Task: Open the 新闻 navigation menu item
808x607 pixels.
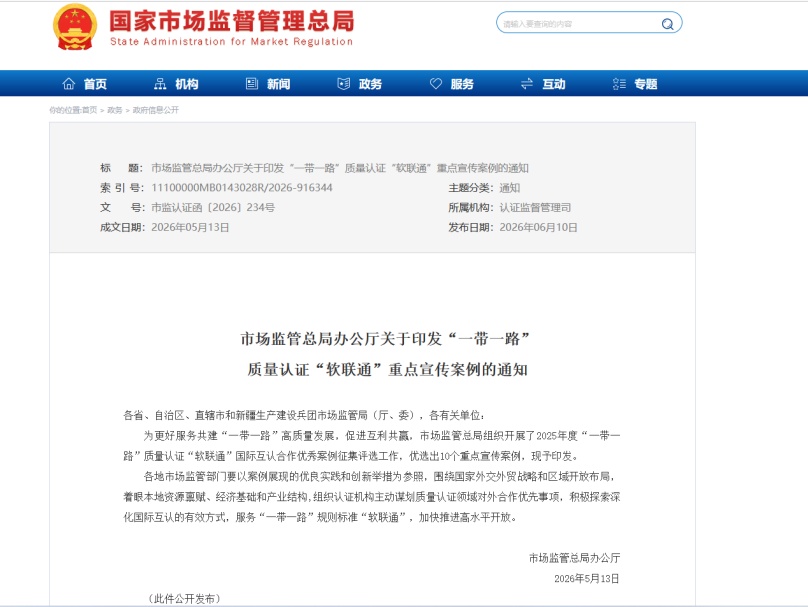Action: click(278, 84)
